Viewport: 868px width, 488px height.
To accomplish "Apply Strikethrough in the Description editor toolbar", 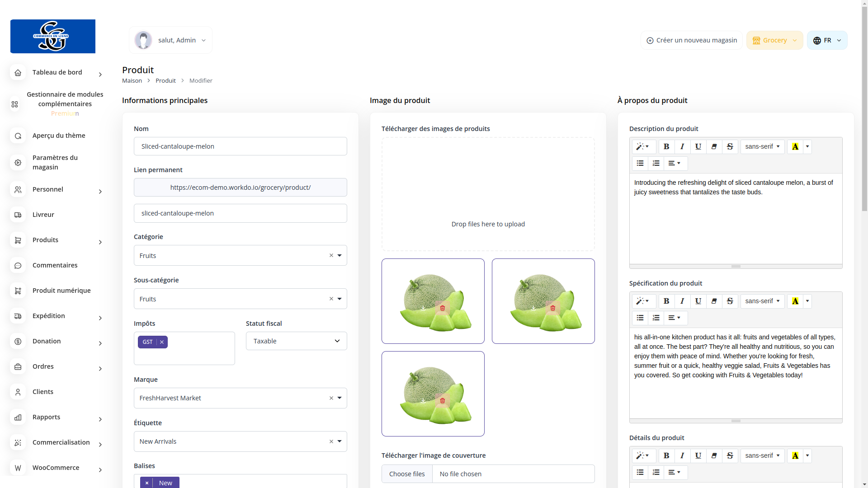I will point(730,147).
